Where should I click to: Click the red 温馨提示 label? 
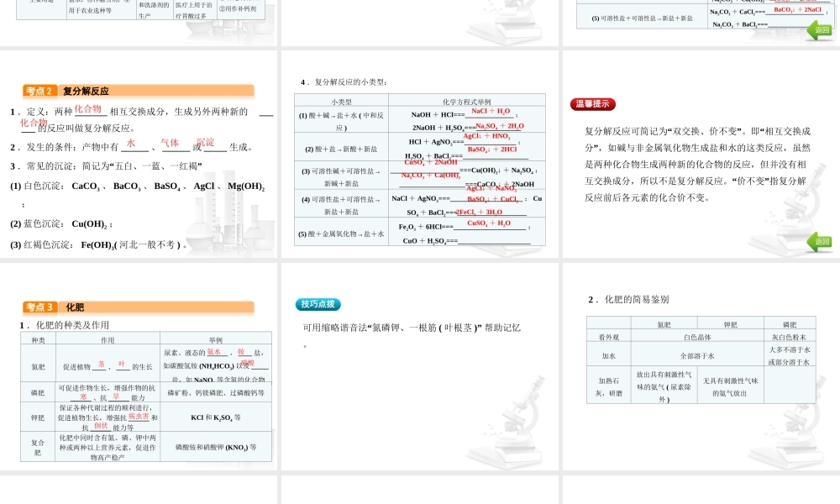coord(593,105)
